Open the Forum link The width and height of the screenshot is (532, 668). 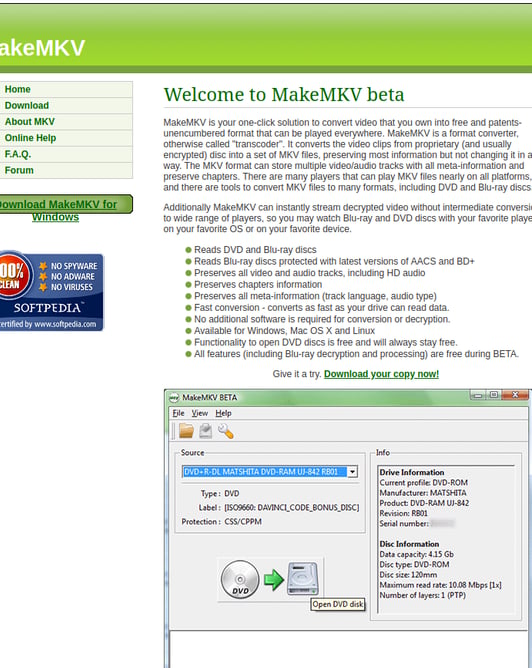(65, 170)
